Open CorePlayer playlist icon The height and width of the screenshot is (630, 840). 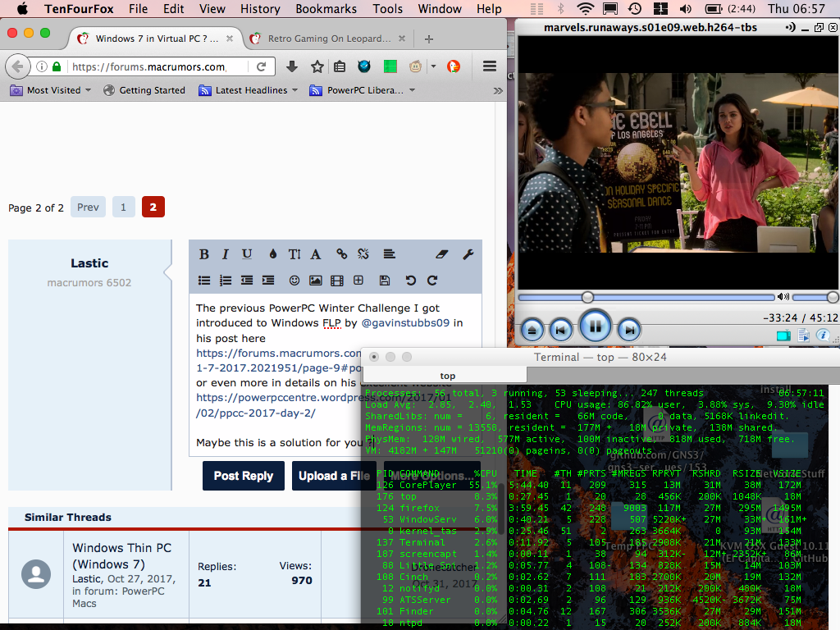click(803, 336)
